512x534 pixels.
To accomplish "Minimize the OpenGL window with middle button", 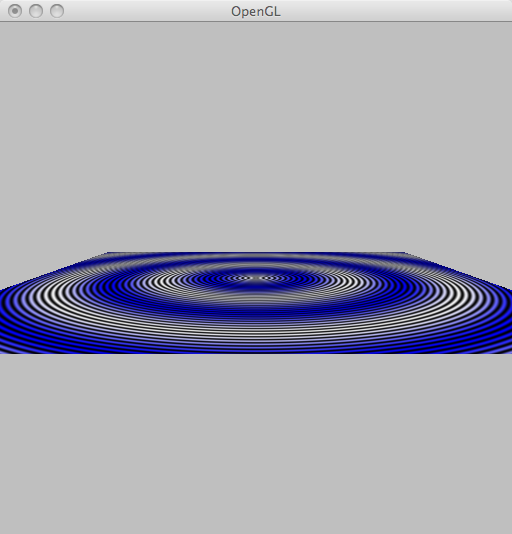I will [x=36, y=11].
